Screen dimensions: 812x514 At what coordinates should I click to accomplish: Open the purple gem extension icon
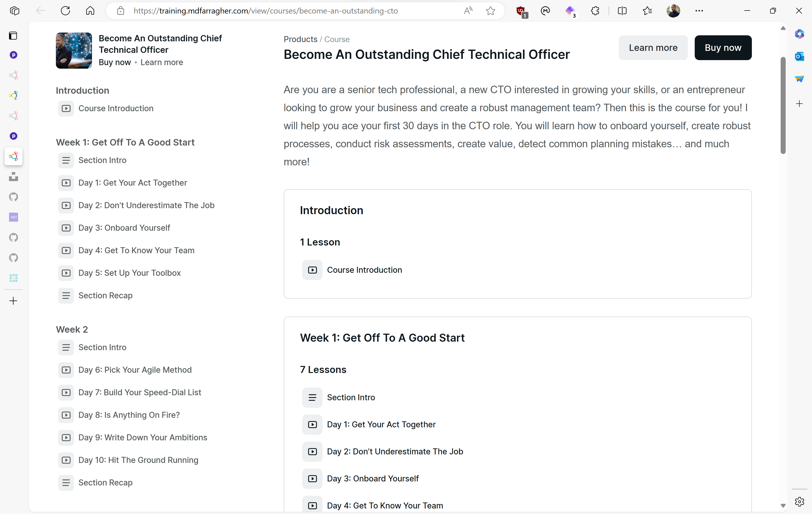coord(571,11)
